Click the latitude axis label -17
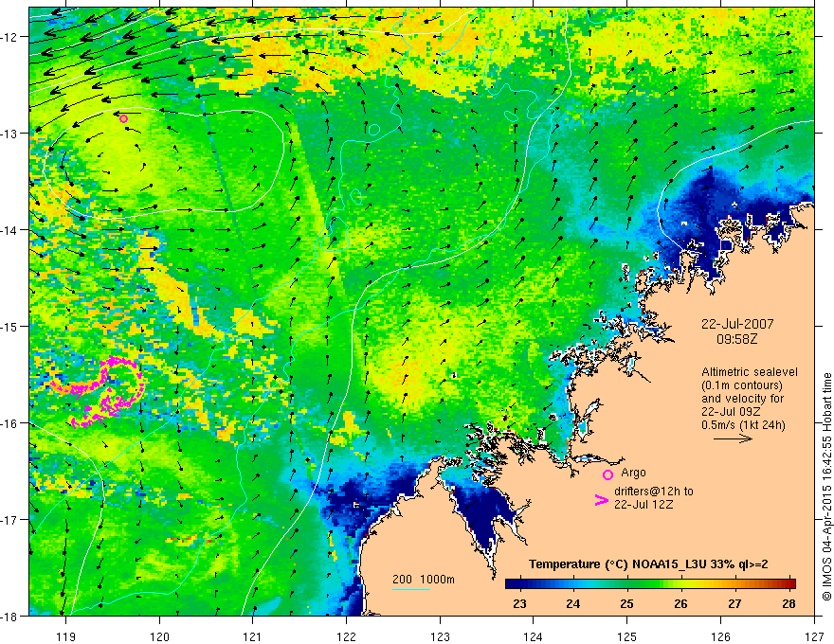The image size is (834, 644). (11, 520)
